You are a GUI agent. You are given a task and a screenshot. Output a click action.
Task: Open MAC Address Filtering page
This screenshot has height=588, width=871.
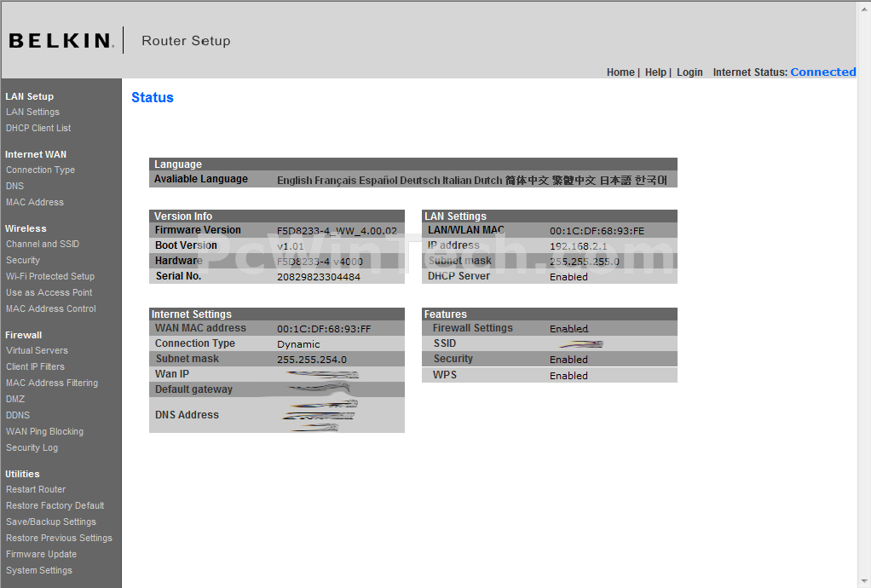[52, 383]
